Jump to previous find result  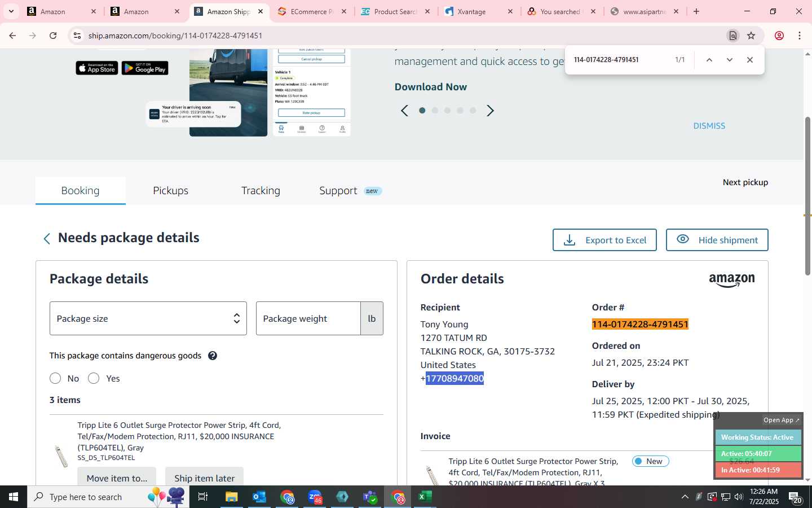[709, 60]
